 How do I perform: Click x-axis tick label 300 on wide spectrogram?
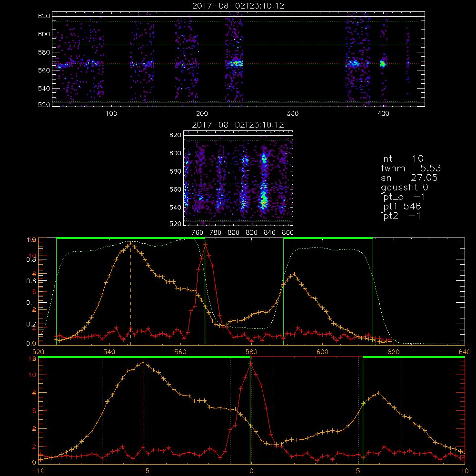(x=293, y=114)
